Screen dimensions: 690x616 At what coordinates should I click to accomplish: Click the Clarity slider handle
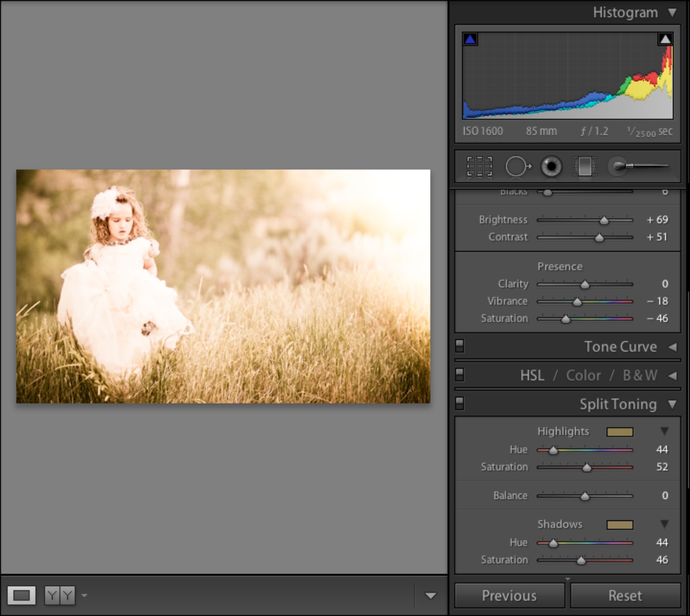(585, 284)
